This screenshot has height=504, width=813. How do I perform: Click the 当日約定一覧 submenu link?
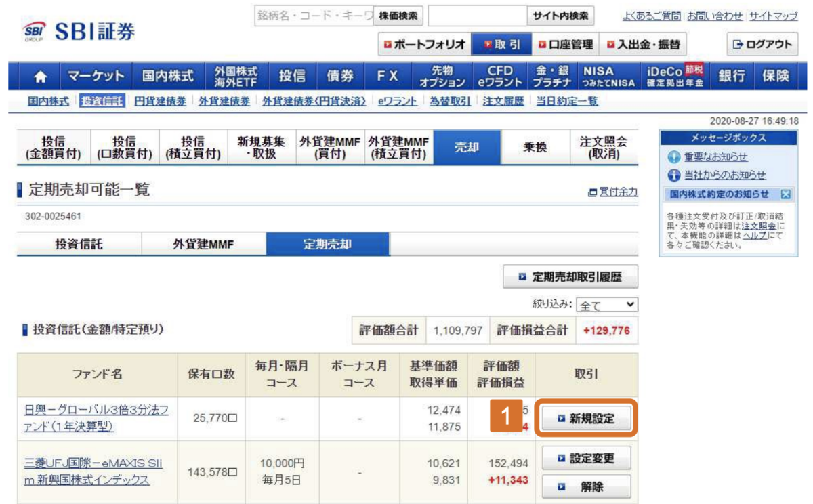[567, 102]
